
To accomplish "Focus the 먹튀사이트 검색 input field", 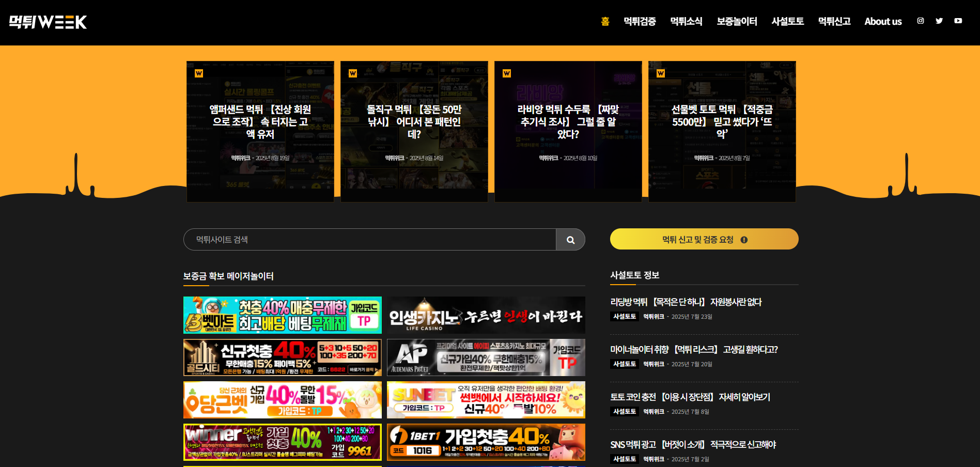I will (x=369, y=240).
